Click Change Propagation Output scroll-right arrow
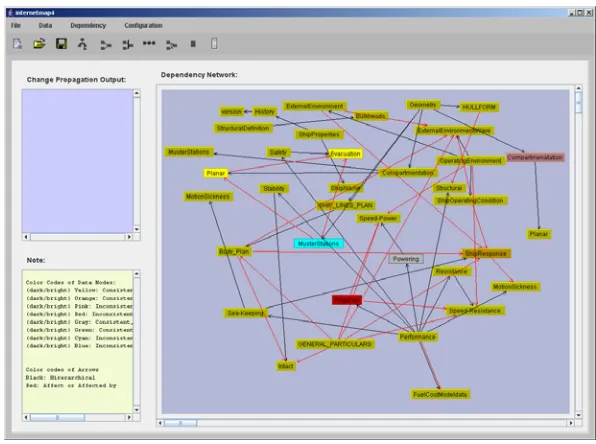Screen dimensions: 596x444 [x=129, y=237]
